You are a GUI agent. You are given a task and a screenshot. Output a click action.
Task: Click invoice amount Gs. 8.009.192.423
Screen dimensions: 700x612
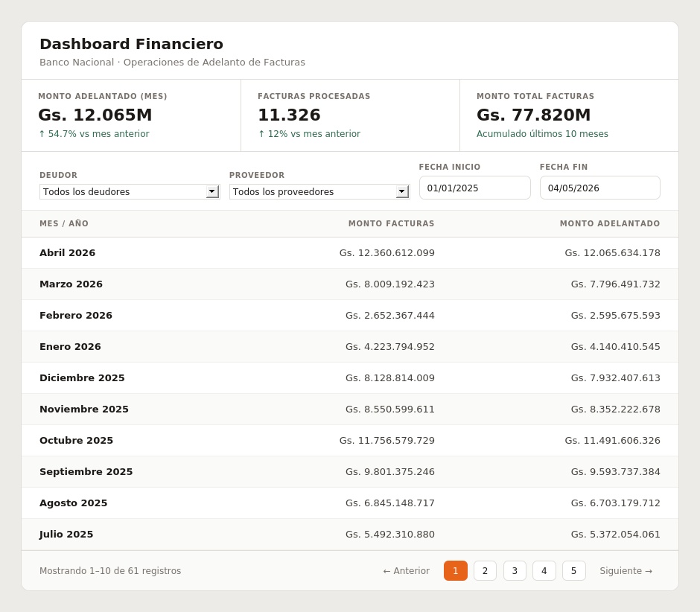389,284
